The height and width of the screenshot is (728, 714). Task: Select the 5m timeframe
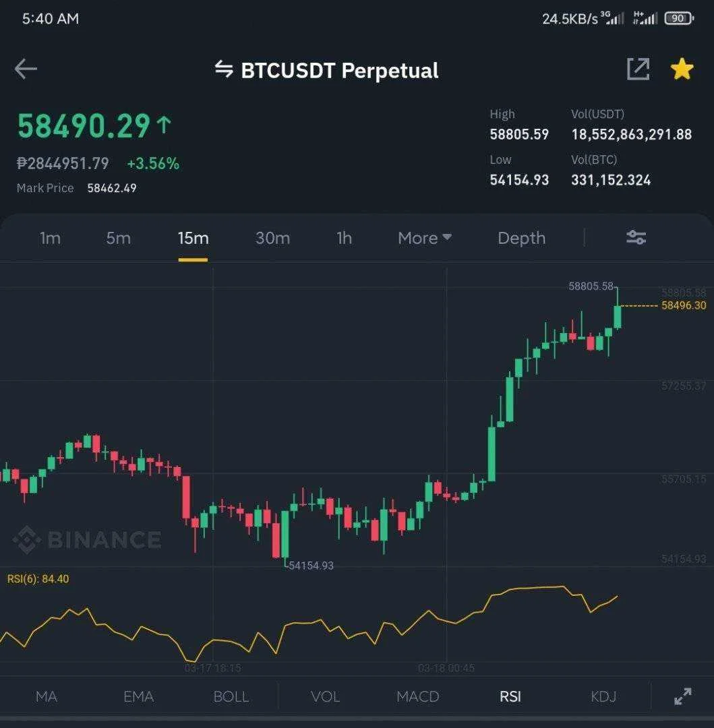tap(119, 238)
